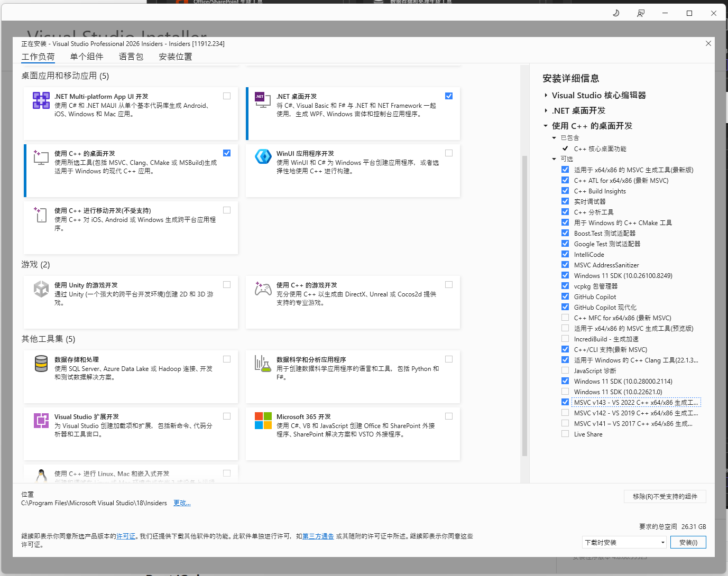Check Windows 11 SDK (10.0.22621.0) component
The width and height of the screenshot is (728, 576).
565,392
